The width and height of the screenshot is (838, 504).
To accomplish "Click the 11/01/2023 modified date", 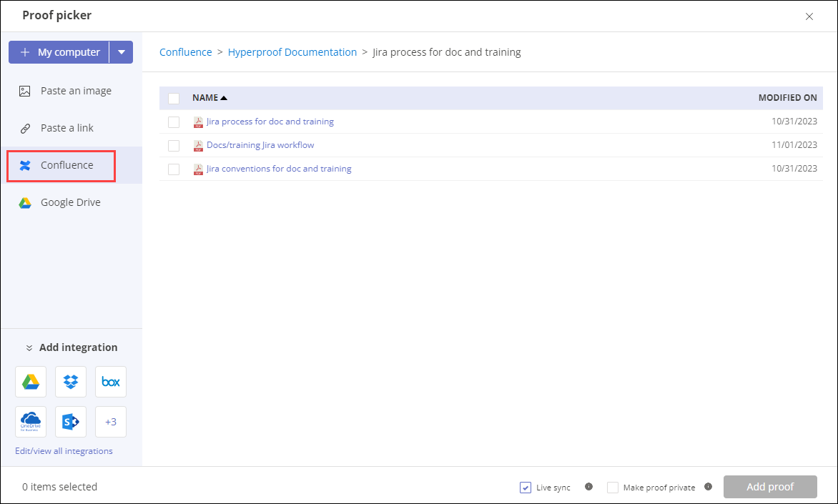I will pos(794,145).
